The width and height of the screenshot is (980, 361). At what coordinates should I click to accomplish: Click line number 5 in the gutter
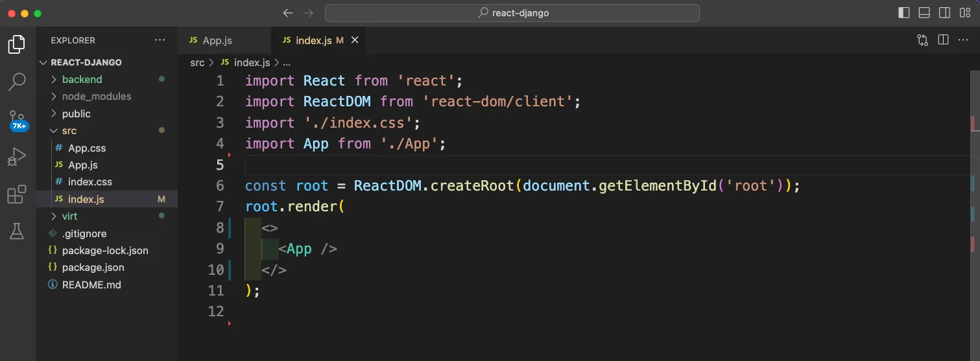pos(219,165)
